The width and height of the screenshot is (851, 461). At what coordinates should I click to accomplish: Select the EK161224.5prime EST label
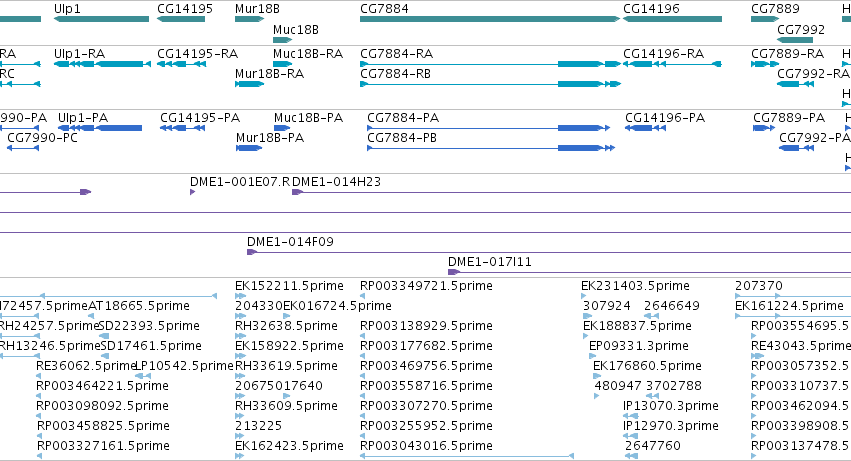click(x=789, y=306)
